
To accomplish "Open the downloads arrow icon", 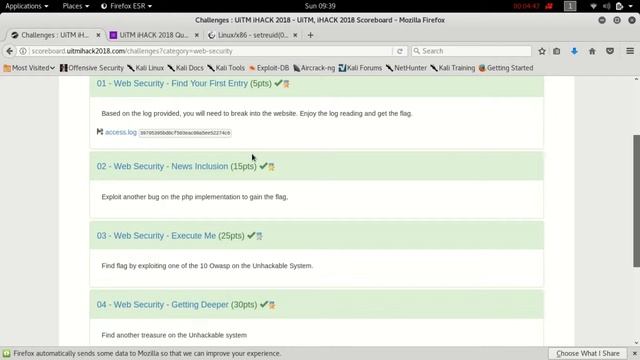I will click(574, 51).
